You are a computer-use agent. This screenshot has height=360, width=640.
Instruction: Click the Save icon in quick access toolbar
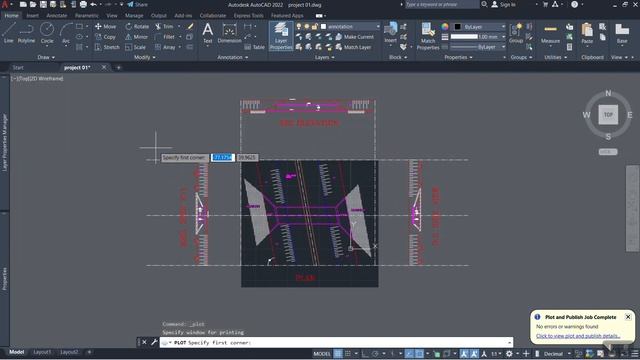pos(43,4)
